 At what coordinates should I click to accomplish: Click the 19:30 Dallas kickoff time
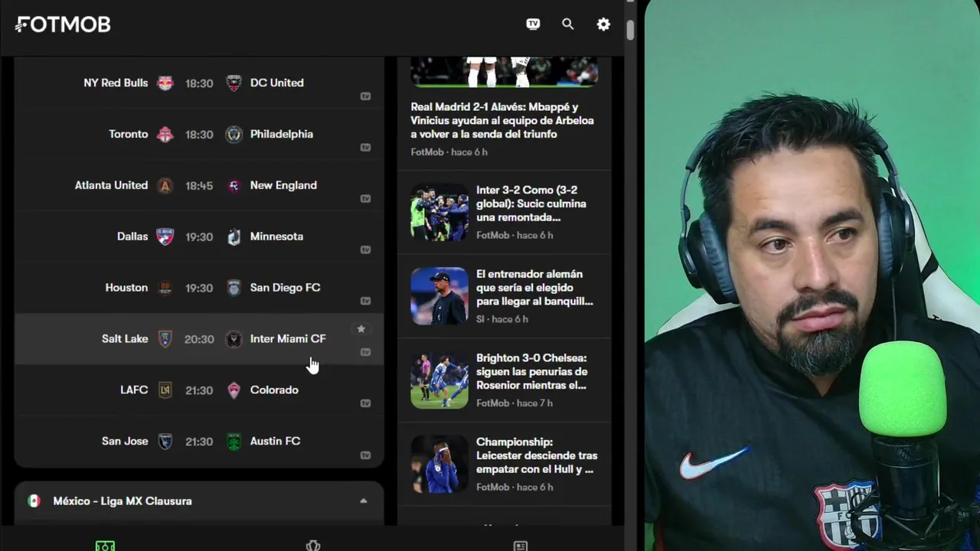click(199, 237)
